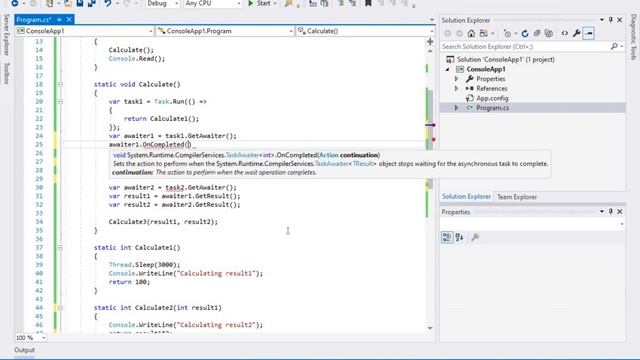Switch to the Solution Explorer bottom tab
The width and height of the screenshot is (640, 360).
point(466,197)
